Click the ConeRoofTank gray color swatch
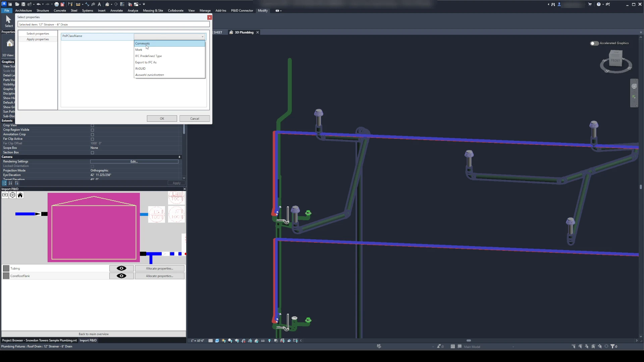 coord(6,276)
